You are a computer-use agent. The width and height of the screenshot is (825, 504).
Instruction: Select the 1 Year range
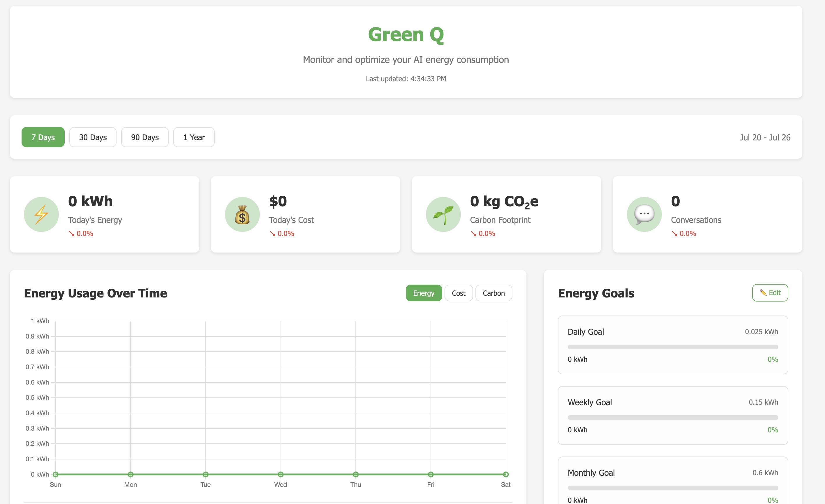(x=194, y=137)
